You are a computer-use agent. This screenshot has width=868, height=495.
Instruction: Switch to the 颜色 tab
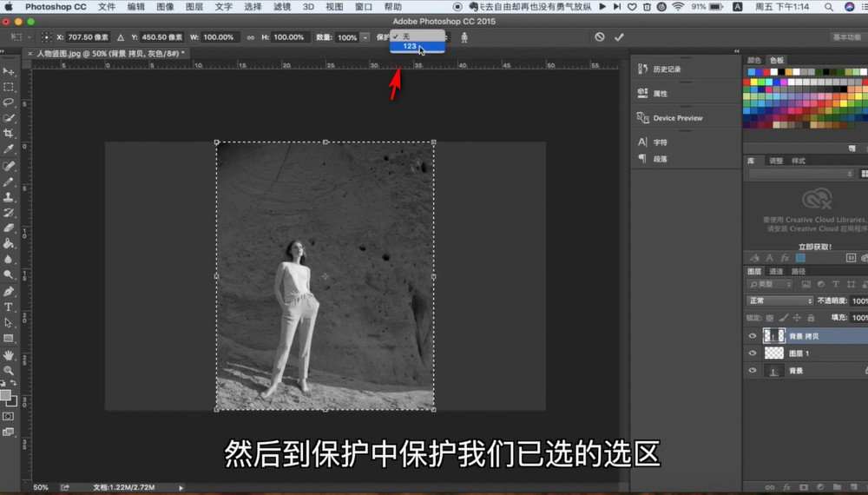754,60
